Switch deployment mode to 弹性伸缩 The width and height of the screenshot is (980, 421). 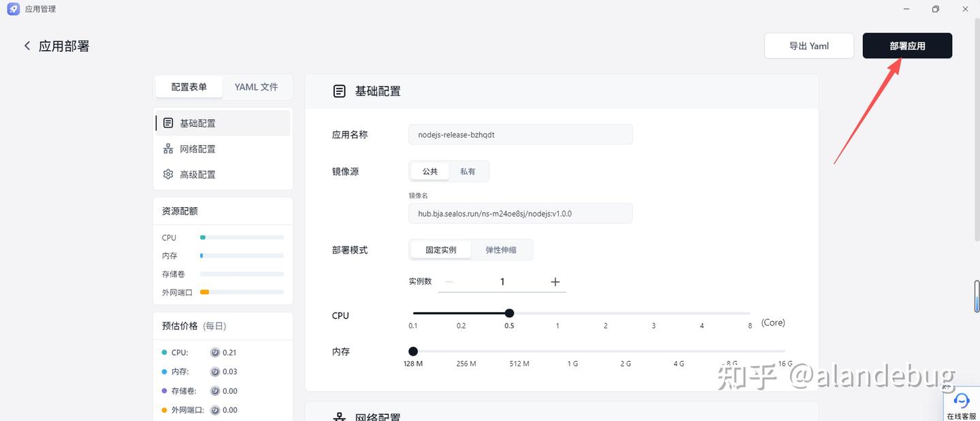502,249
